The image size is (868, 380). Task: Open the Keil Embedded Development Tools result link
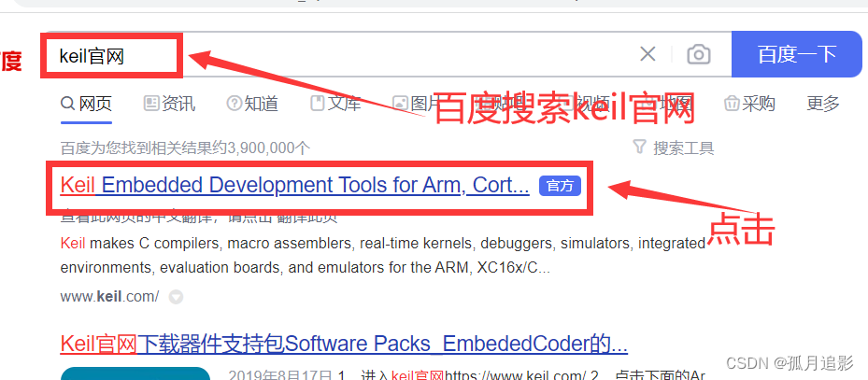click(294, 186)
